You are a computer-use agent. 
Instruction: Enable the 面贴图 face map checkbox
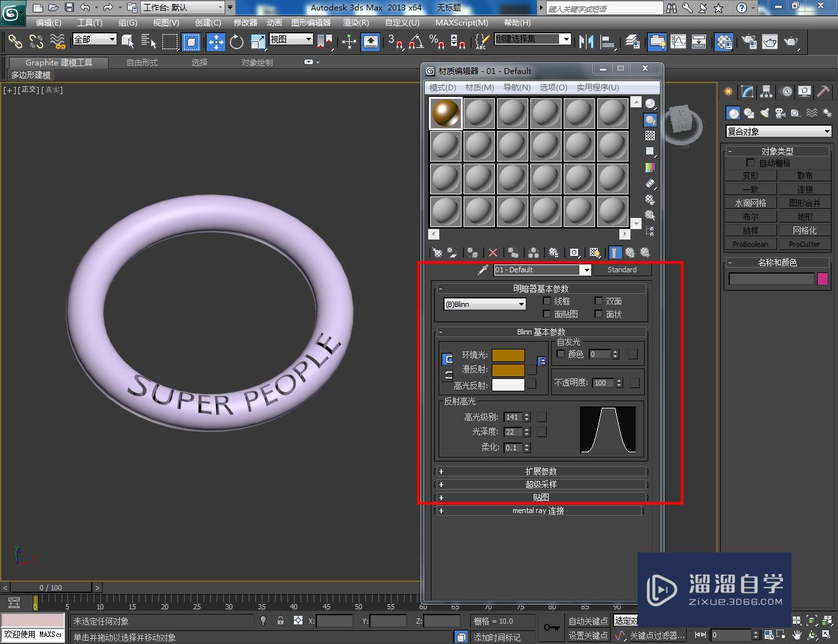pyautogui.click(x=547, y=314)
